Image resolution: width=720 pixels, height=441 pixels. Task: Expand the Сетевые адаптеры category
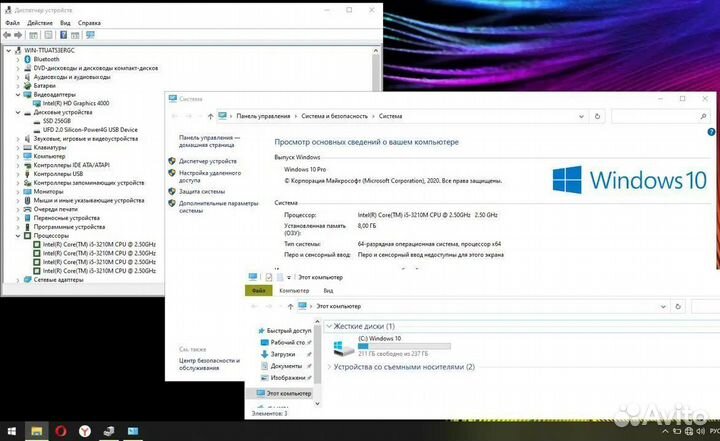18,280
